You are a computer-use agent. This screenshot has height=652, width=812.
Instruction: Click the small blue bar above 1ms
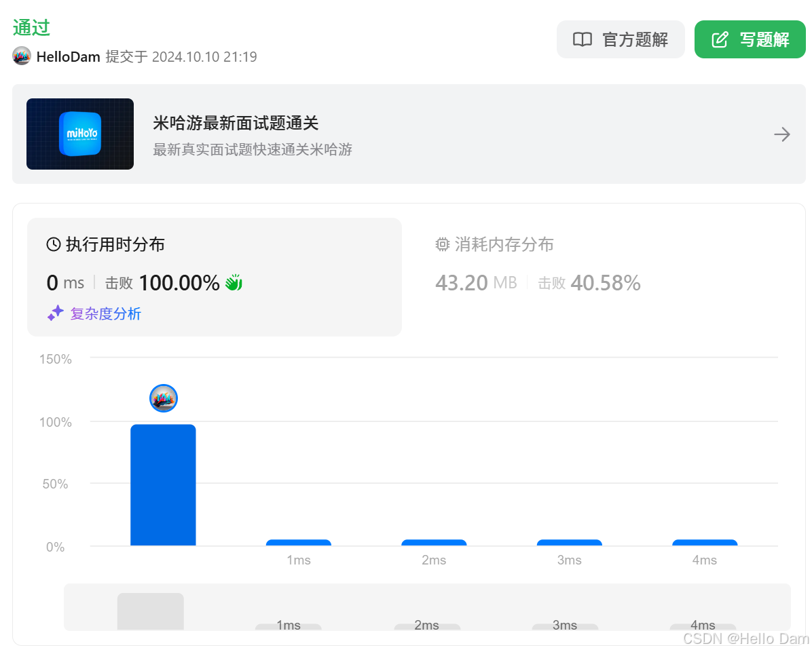click(298, 542)
